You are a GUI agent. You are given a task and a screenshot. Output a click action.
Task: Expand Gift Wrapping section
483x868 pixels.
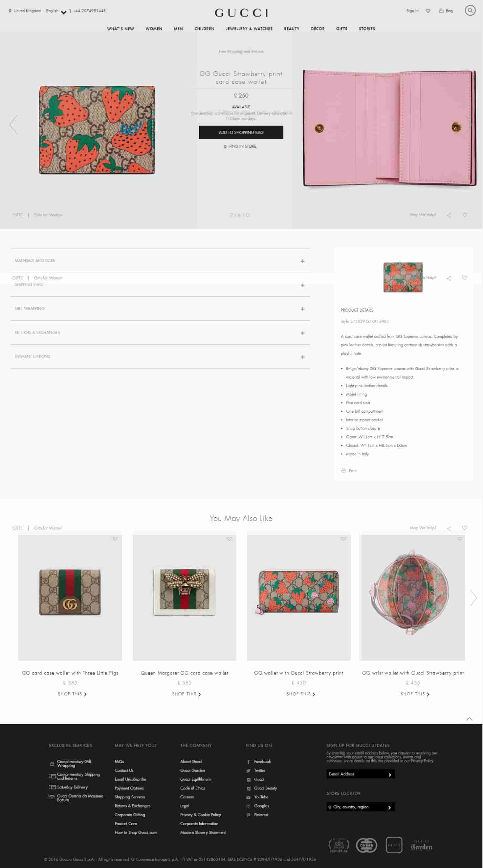point(160,309)
